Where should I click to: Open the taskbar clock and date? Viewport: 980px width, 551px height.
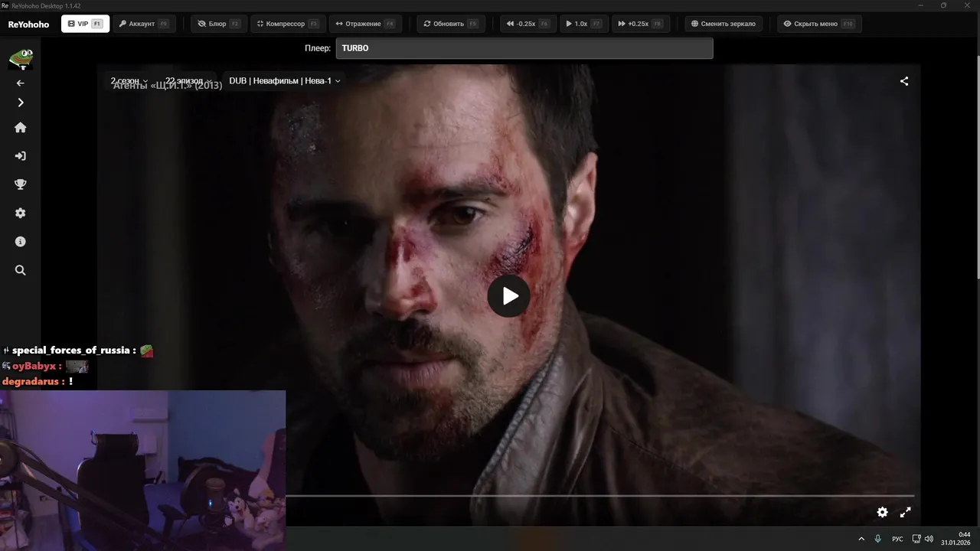[956, 538]
